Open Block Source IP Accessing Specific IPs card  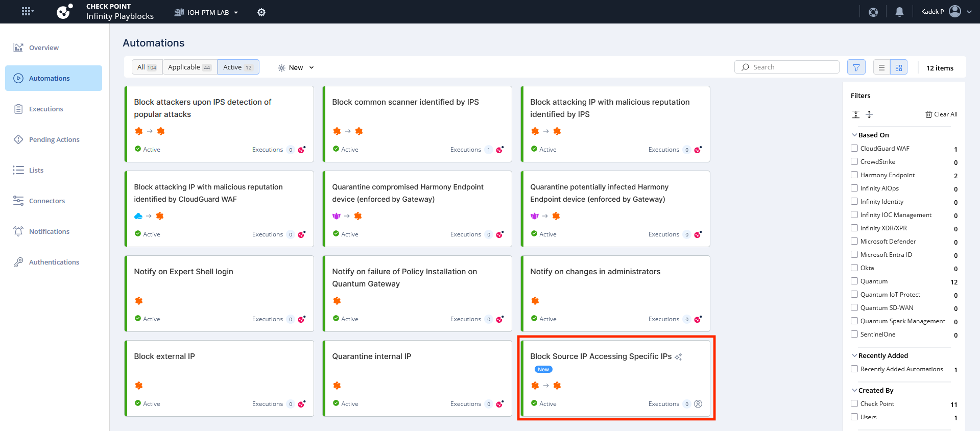(601, 356)
